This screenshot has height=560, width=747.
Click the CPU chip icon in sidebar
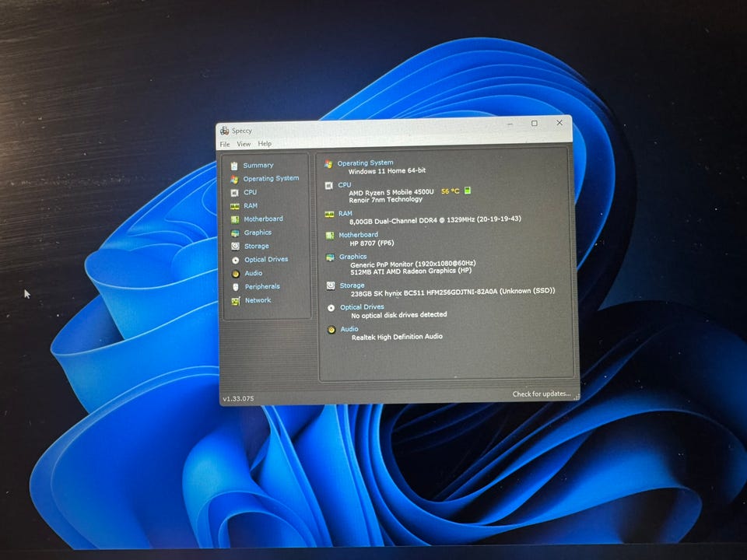tap(234, 193)
